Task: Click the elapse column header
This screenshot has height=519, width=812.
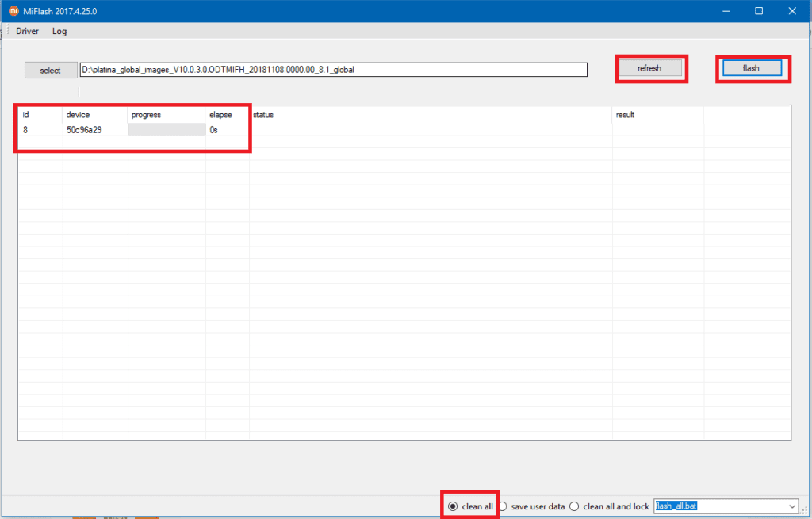Action: [228, 115]
